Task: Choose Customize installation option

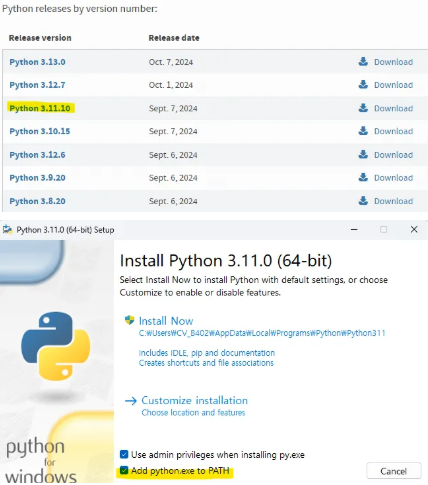Action: click(195, 400)
